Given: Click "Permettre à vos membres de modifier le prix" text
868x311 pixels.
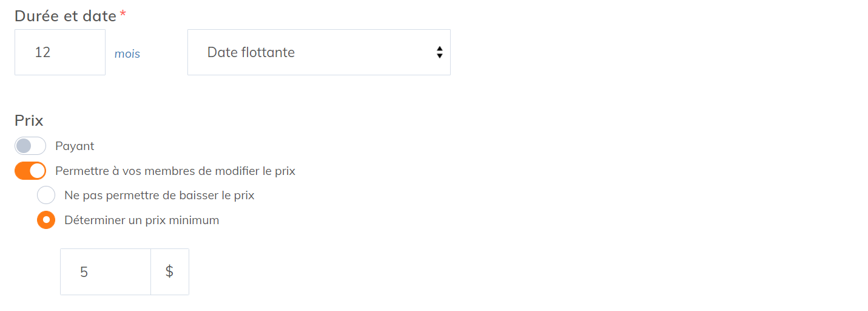Looking at the screenshot, I should point(175,171).
